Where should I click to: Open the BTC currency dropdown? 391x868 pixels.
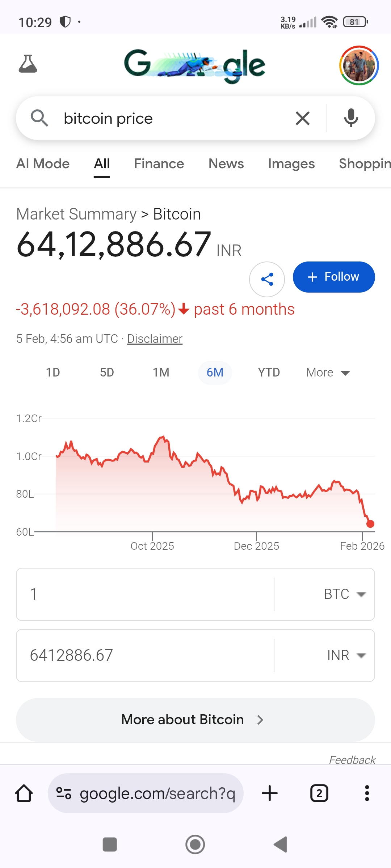[344, 594]
